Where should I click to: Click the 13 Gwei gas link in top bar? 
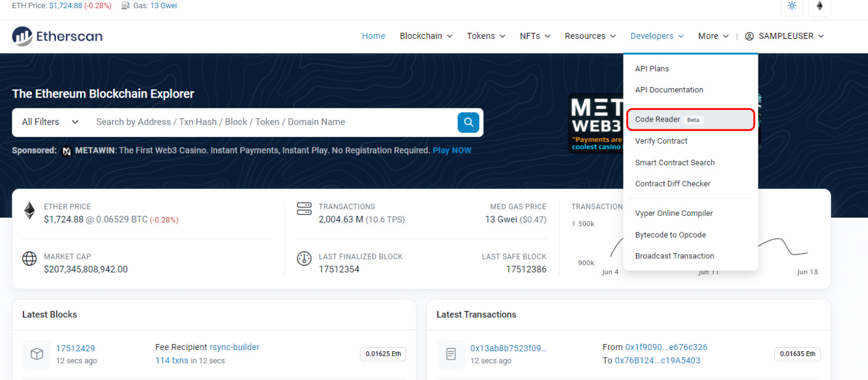pyautogui.click(x=164, y=6)
